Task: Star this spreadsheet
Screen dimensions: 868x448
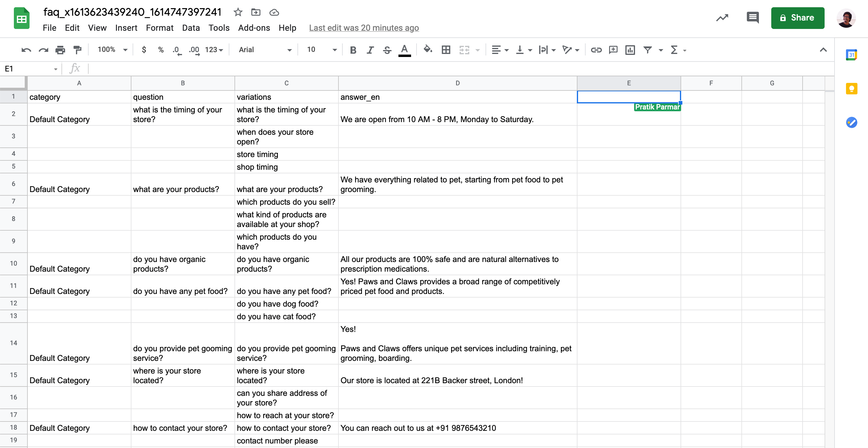Action: [x=238, y=12]
